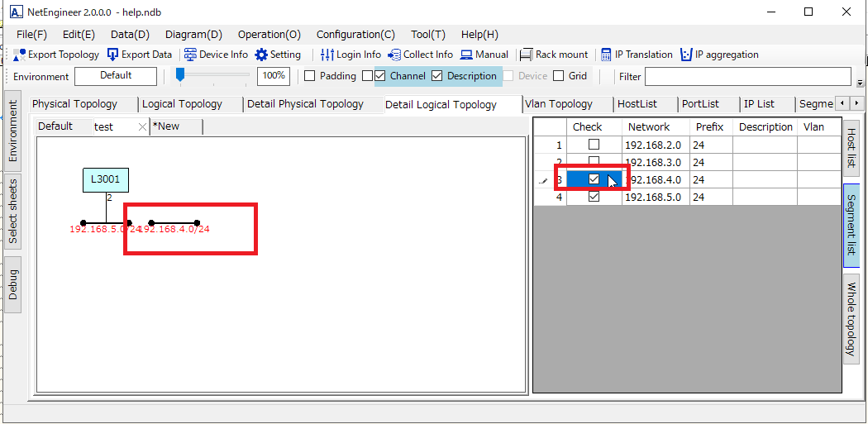Screen dimensions: 868x424
Task: Toggle the Grid checkbox
Action: (x=559, y=76)
